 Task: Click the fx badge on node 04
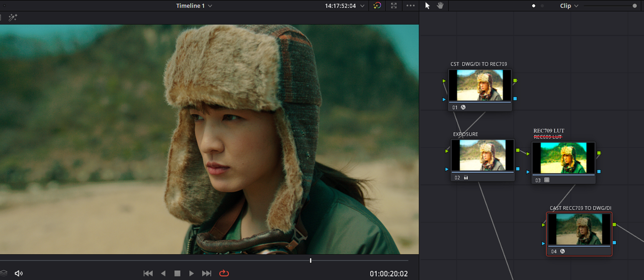pos(562,251)
